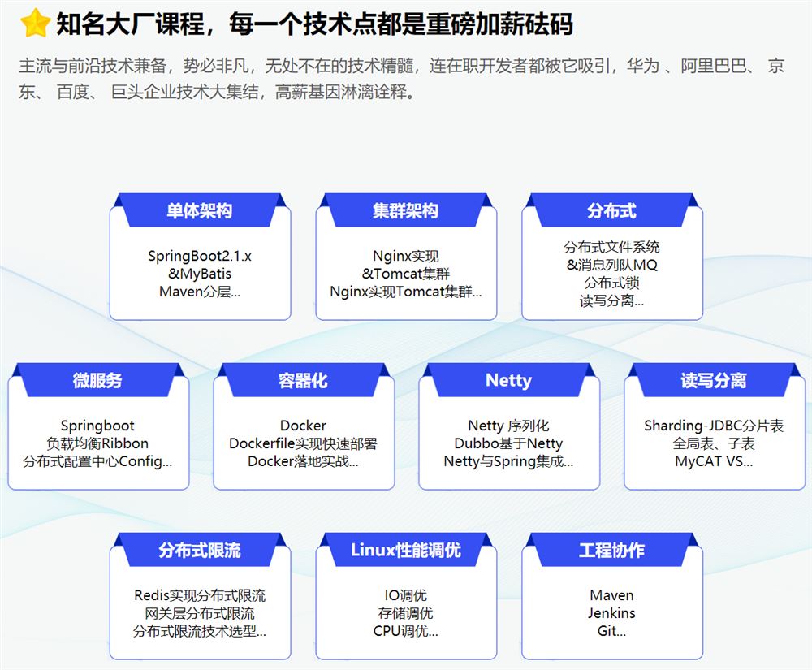Screen dimensions: 812x670
Task: Click the 分布式配置中心Config... text line
Action: click(x=97, y=460)
